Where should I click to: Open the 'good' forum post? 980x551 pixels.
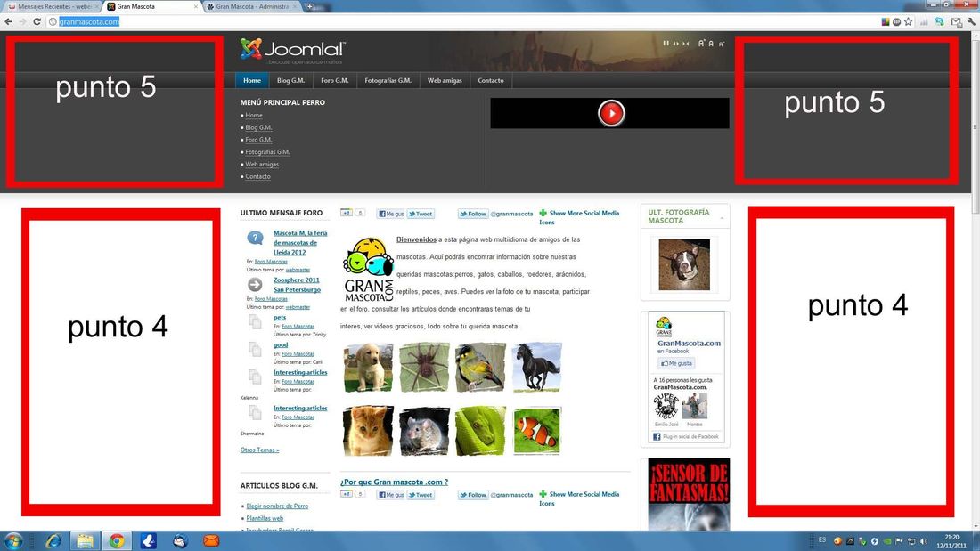(x=281, y=344)
